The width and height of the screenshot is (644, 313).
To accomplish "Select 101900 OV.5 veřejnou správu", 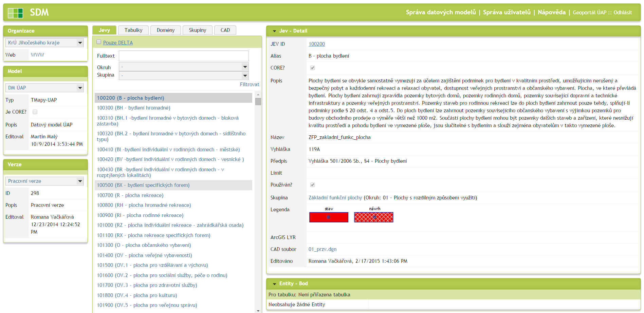I will (173, 305).
